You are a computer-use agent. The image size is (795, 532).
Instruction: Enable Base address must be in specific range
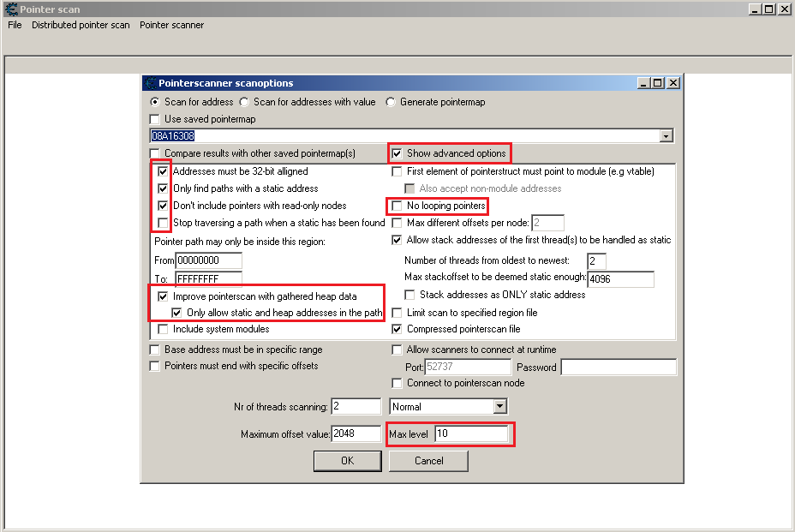coord(155,350)
